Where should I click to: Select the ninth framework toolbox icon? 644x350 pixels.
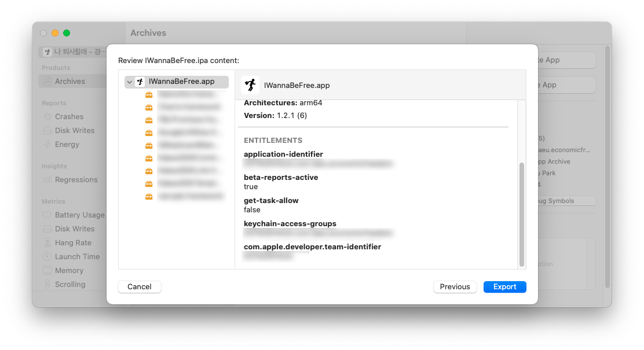(x=149, y=197)
